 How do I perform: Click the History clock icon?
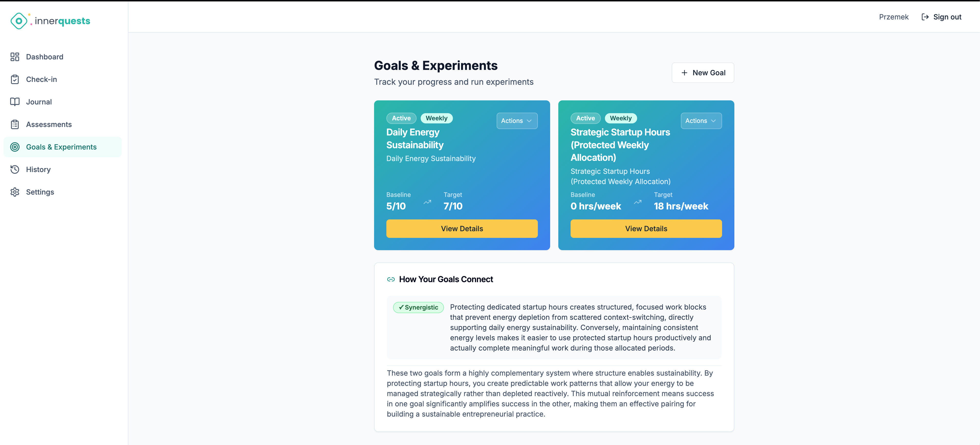pos(15,169)
